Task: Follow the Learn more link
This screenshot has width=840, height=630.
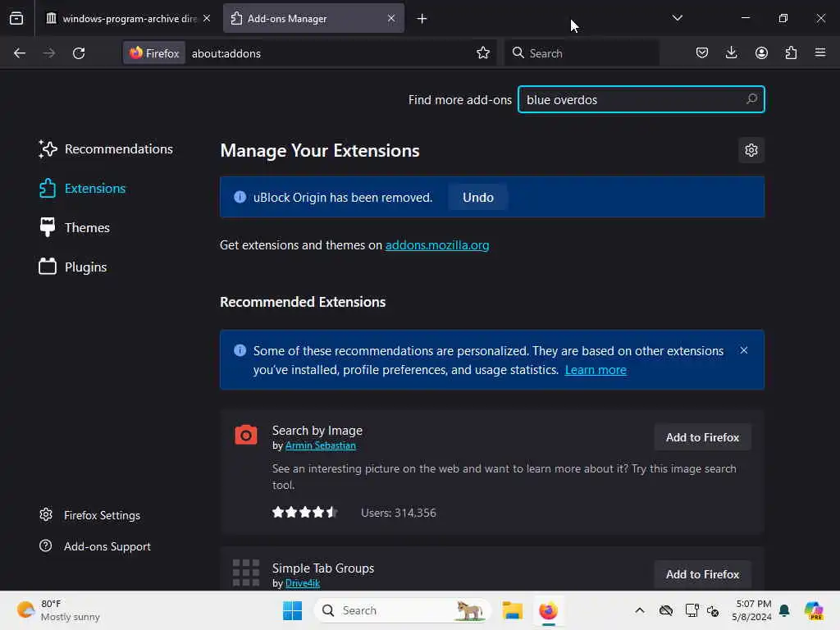Action: [x=596, y=370]
